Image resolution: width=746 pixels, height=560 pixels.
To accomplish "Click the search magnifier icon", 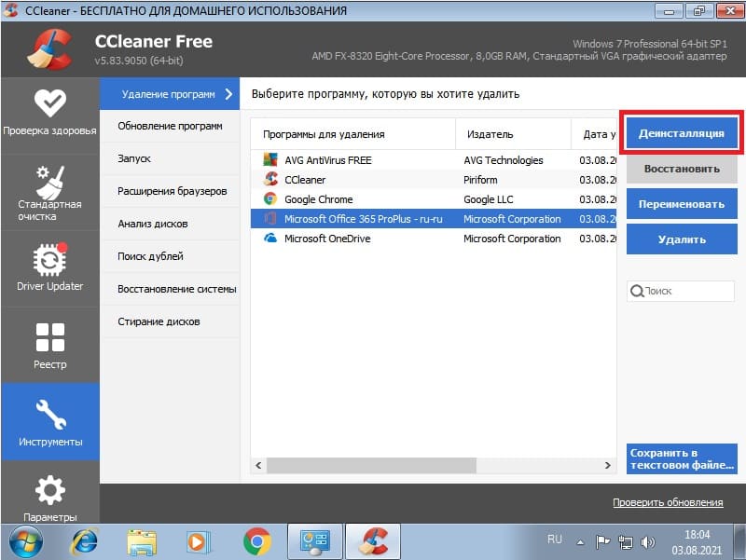I will pos(637,291).
